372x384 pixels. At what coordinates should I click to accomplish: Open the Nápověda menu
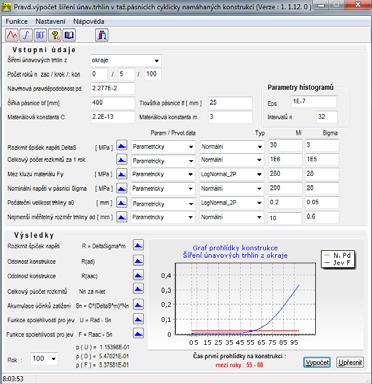pyautogui.click(x=89, y=21)
